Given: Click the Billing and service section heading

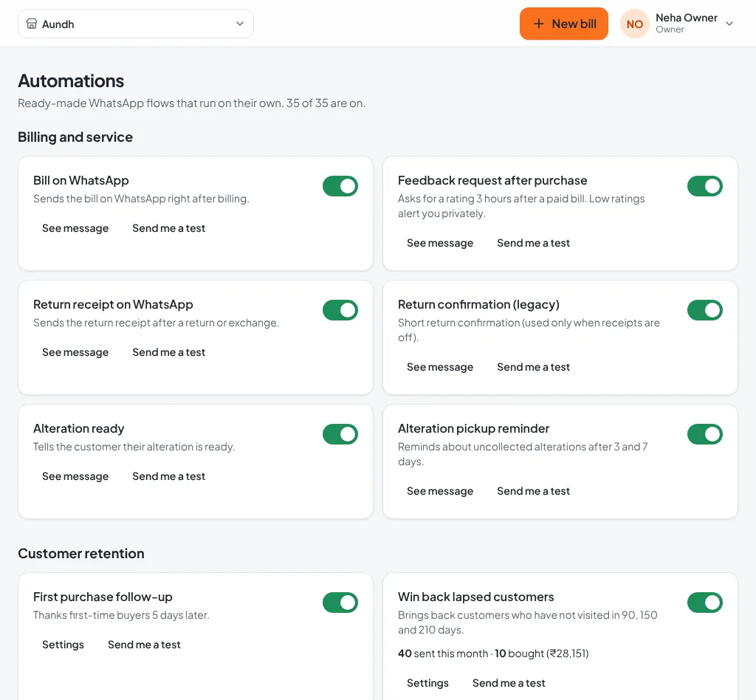Looking at the screenshot, I should coord(75,137).
